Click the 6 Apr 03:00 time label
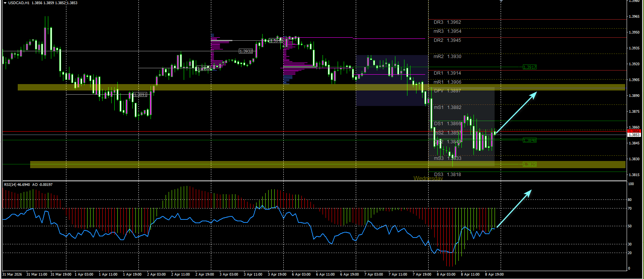 click(x=301, y=274)
